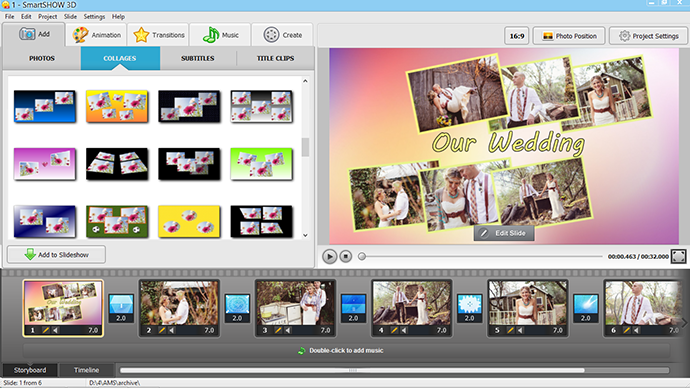Select the black 3D perspective four-photo collage
The height and width of the screenshot is (388, 690).
[x=117, y=164]
